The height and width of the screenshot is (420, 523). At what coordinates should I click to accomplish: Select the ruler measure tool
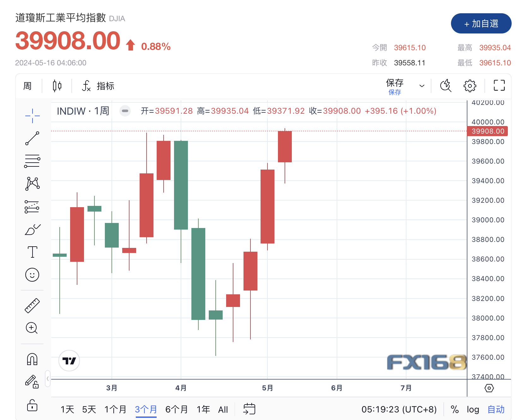32,305
